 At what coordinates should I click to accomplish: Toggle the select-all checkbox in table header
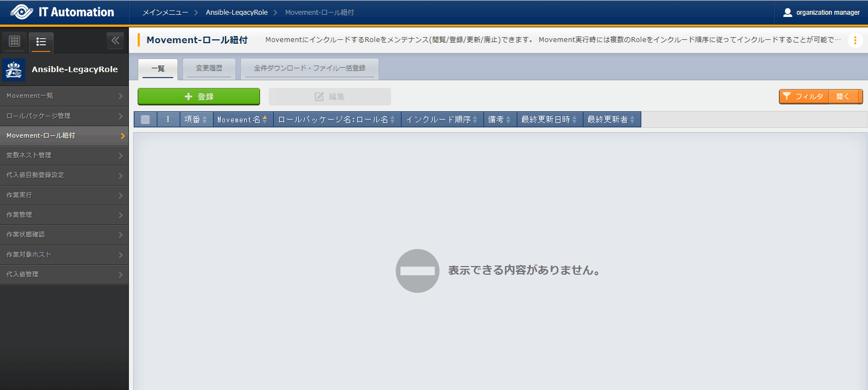coord(145,120)
